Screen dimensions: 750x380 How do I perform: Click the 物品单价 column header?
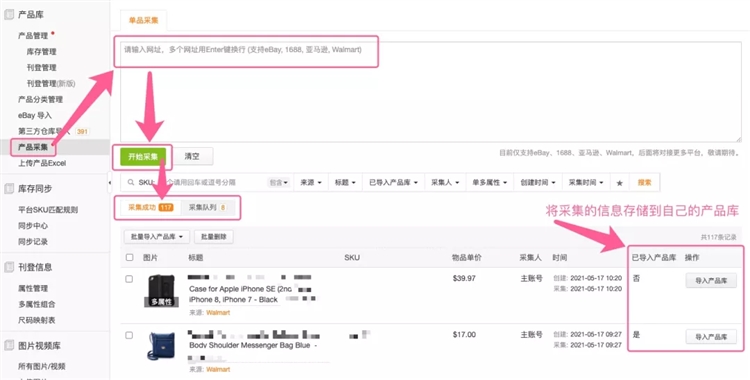(467, 257)
